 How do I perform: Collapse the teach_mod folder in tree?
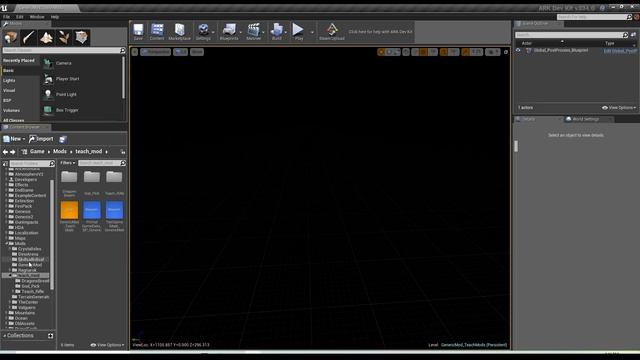(x=10, y=276)
